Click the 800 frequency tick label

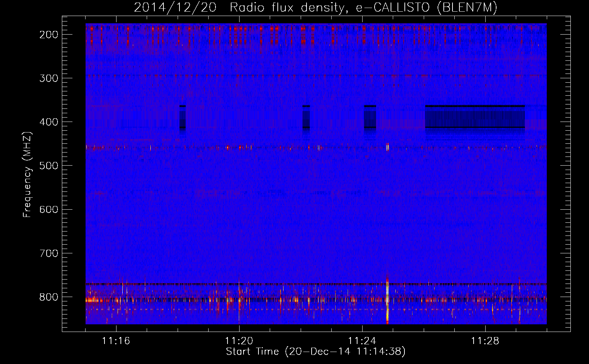[48, 297]
